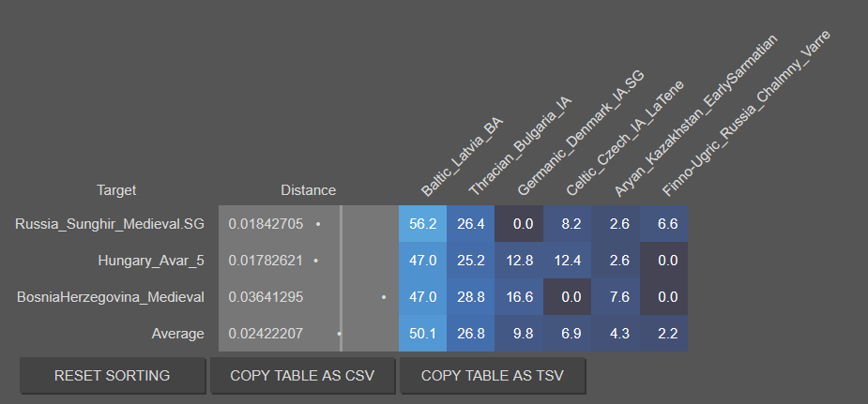Sort by Celtic_Czech_IA_LaTene column header
The height and width of the screenshot is (404, 868).
(x=625, y=138)
